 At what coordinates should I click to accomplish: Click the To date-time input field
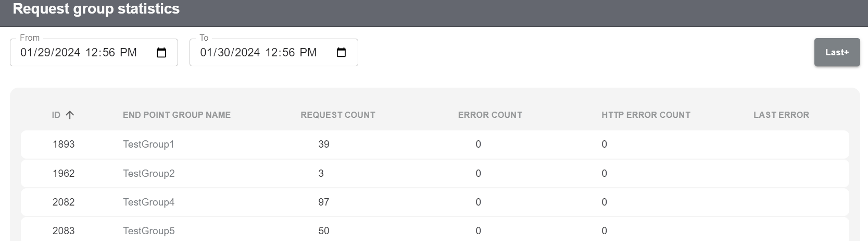pyautogui.click(x=258, y=53)
